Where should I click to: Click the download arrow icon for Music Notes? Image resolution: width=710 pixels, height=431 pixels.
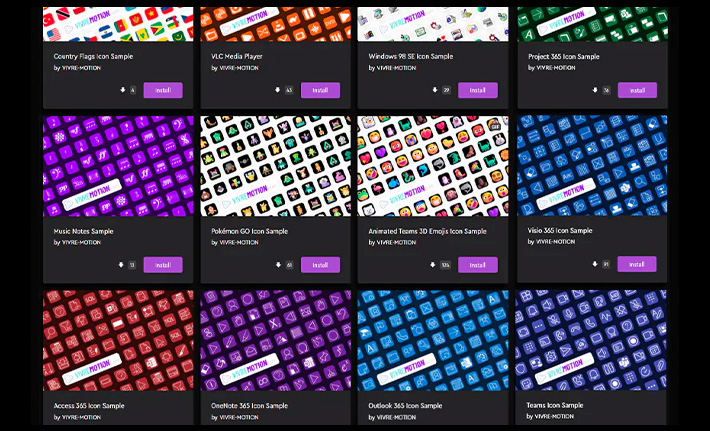[121, 265]
